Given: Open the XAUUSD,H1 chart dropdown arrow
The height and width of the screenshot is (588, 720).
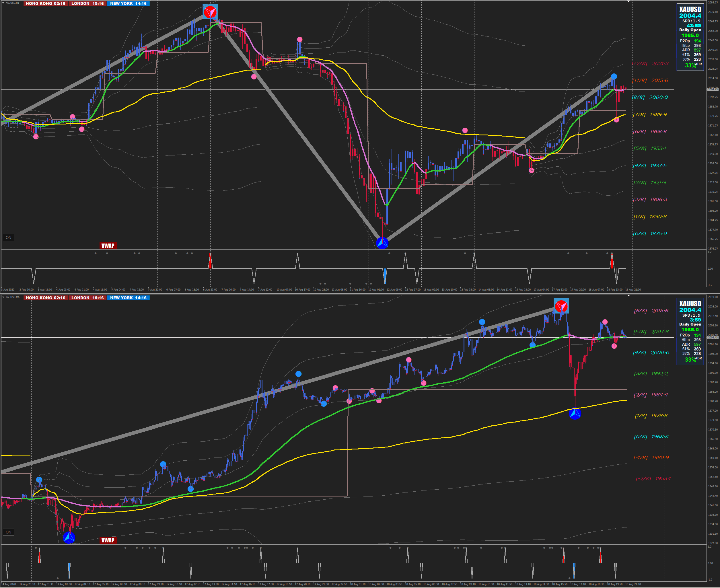Looking at the screenshot, I should [x=3, y=3].
